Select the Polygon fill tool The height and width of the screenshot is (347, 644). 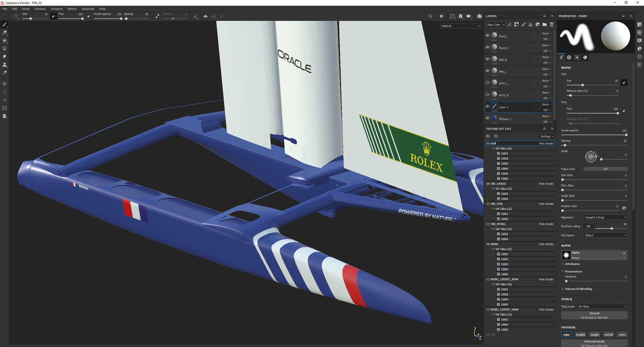[4, 49]
